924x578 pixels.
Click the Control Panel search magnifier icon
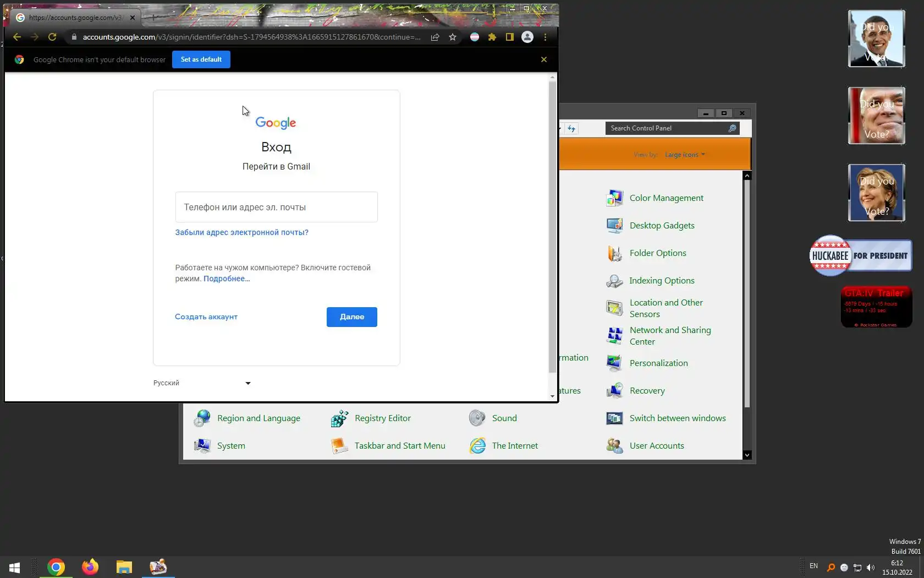click(x=733, y=128)
